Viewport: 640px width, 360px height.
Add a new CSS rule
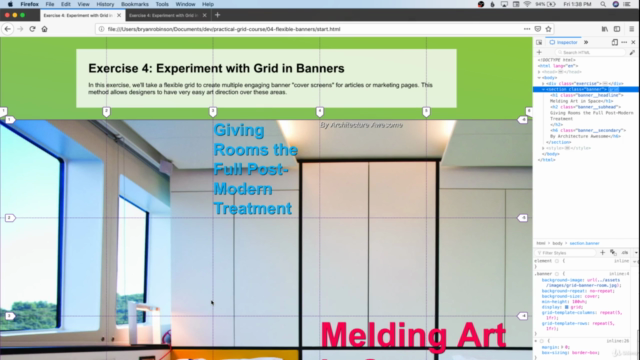[x=602, y=253]
